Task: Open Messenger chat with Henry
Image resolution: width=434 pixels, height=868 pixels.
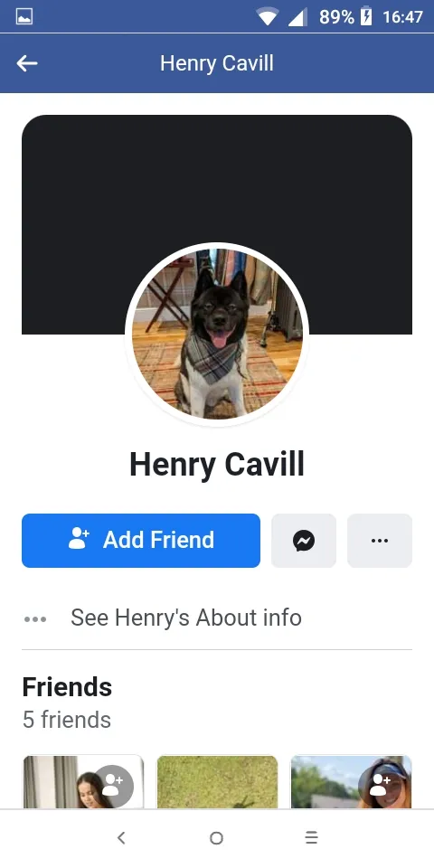Action: point(304,541)
